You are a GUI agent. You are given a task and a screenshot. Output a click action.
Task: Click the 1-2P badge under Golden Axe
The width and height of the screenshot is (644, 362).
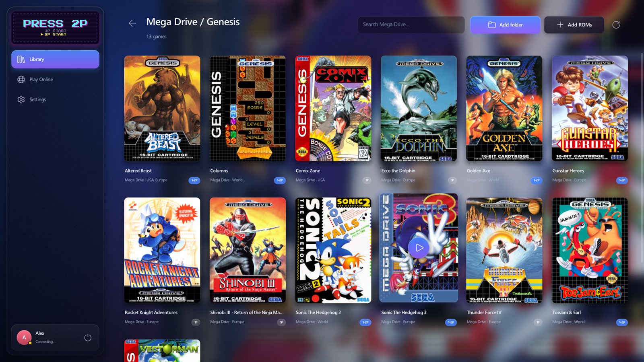click(x=537, y=180)
